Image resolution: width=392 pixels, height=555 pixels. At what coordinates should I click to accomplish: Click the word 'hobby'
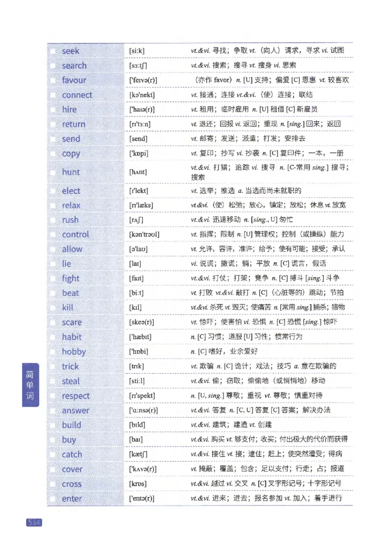(73, 352)
